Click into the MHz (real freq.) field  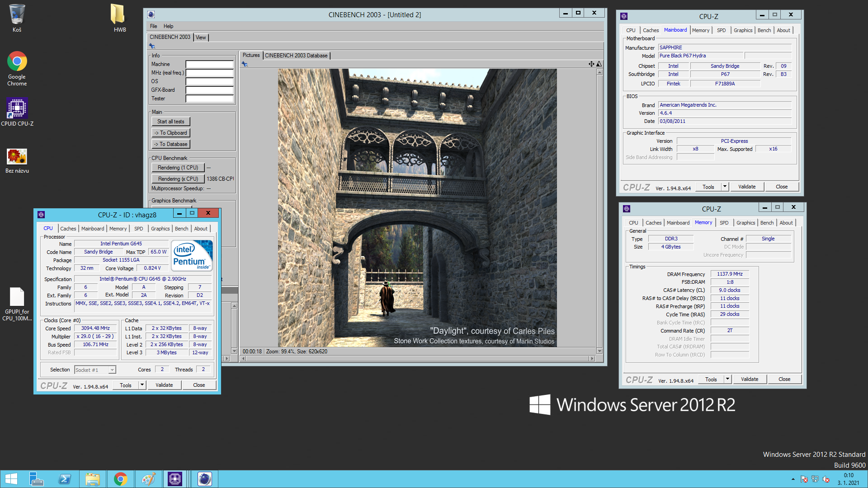[210, 73]
